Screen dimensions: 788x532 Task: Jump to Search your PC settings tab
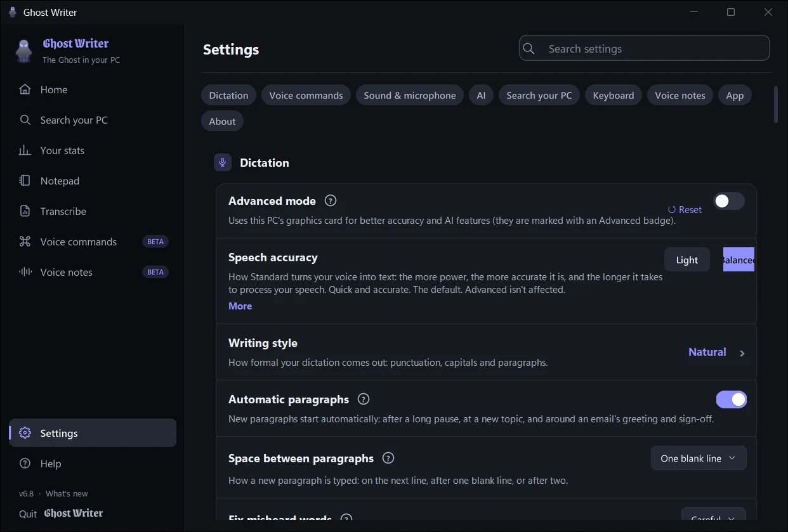[539, 95]
